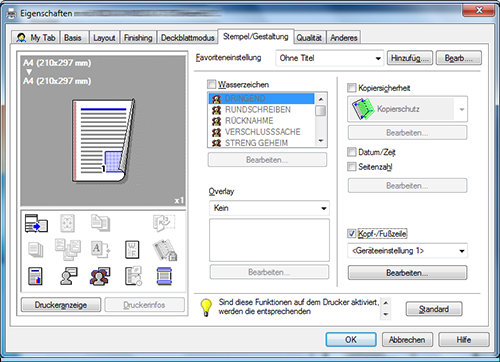
Task: Click the RUNDSCHREIBEN watermark stamp icon
Action: click(217, 110)
